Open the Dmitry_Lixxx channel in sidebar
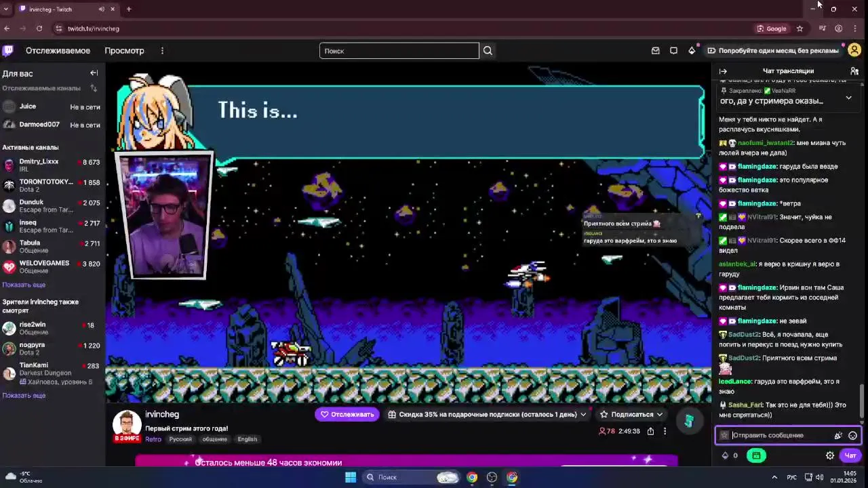 pyautogui.click(x=52, y=165)
